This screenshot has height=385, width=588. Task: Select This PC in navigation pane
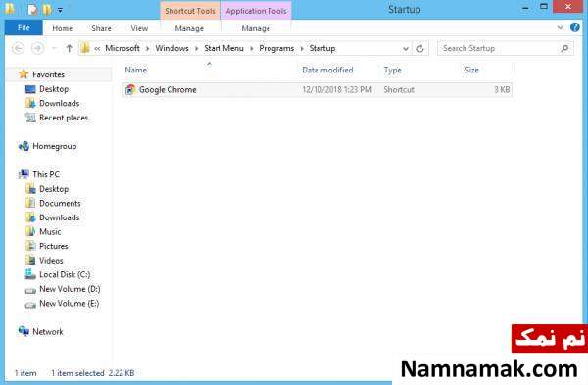tap(46, 174)
